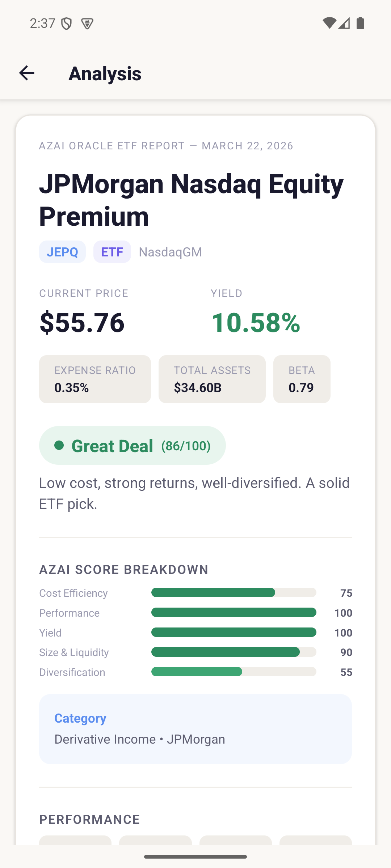Select the ETF type badge
391x868 pixels.
pyautogui.click(x=112, y=252)
